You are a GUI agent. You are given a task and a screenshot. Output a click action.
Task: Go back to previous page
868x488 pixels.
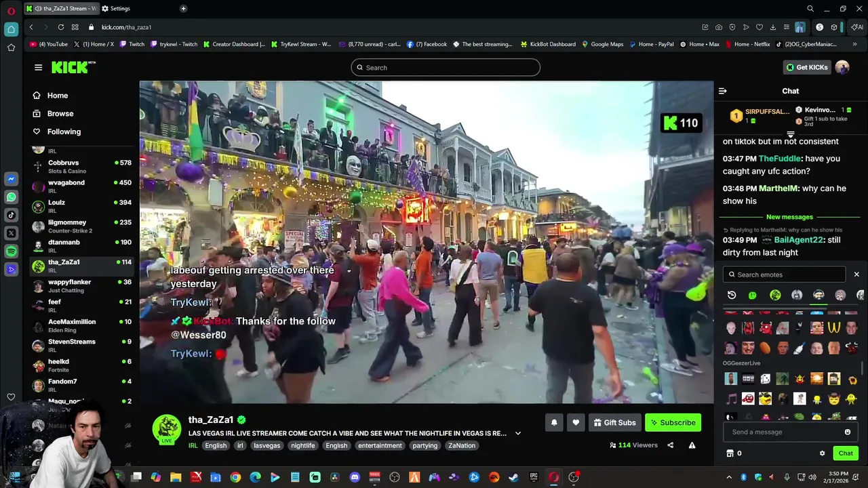pyautogui.click(x=31, y=27)
